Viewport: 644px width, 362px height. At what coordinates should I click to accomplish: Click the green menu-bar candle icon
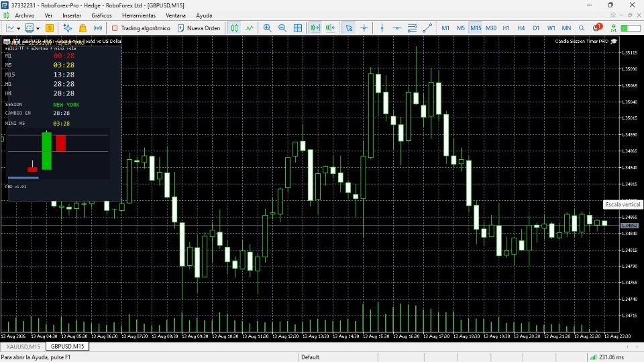pyautogui.click(x=6, y=15)
